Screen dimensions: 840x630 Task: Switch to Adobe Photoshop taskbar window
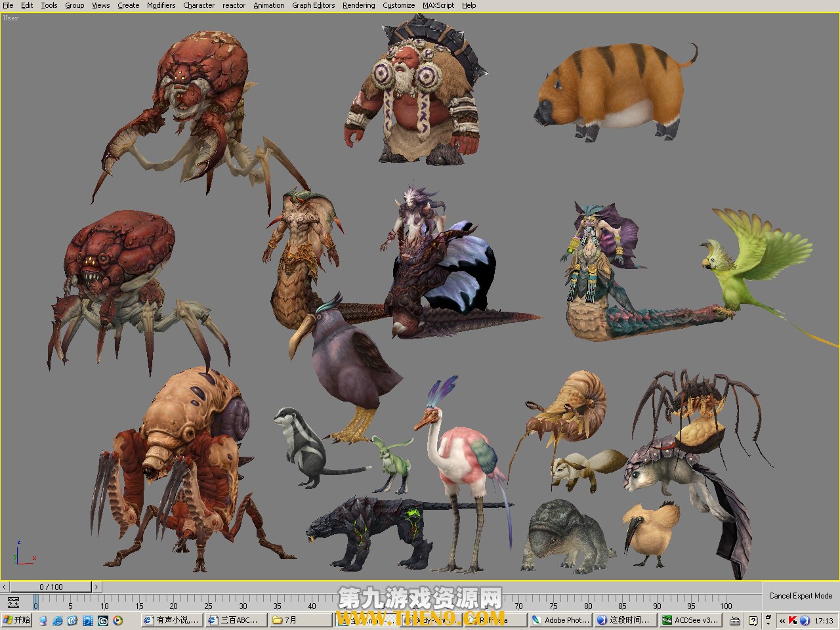tap(560, 620)
